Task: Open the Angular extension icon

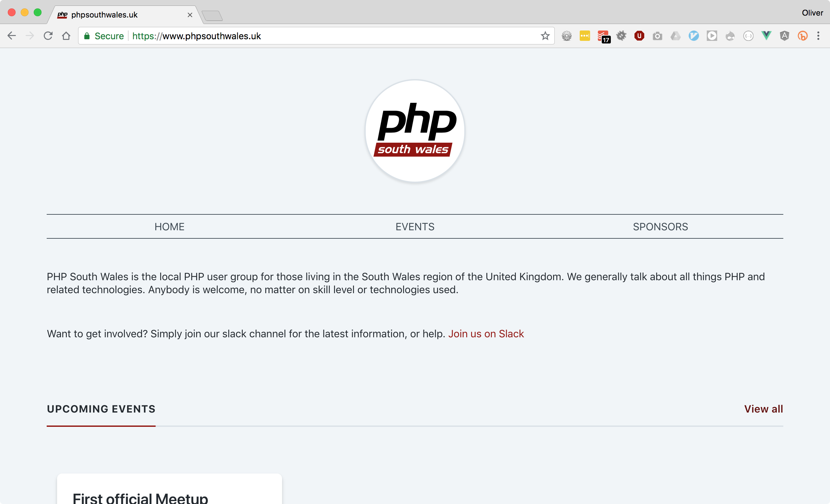Action: pyautogui.click(x=784, y=36)
